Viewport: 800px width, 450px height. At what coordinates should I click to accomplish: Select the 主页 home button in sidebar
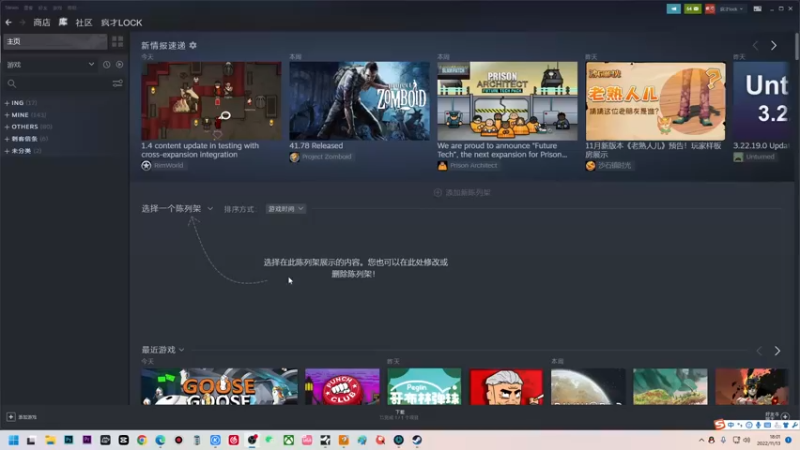pos(55,41)
